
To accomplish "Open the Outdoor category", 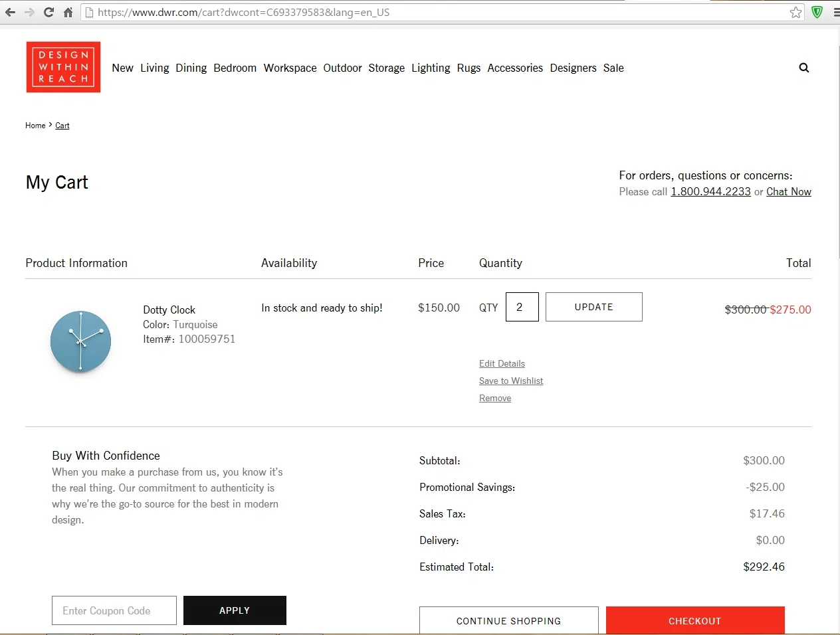I will click(343, 68).
